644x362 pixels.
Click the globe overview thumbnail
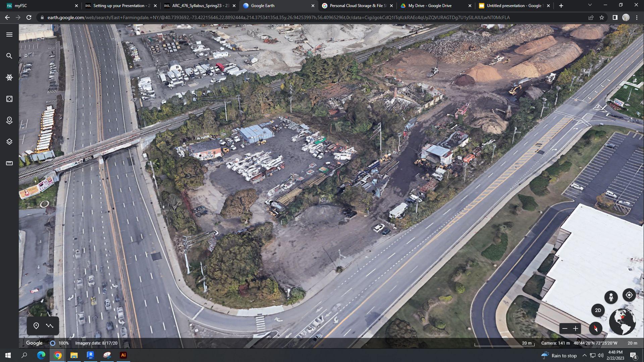click(622, 322)
